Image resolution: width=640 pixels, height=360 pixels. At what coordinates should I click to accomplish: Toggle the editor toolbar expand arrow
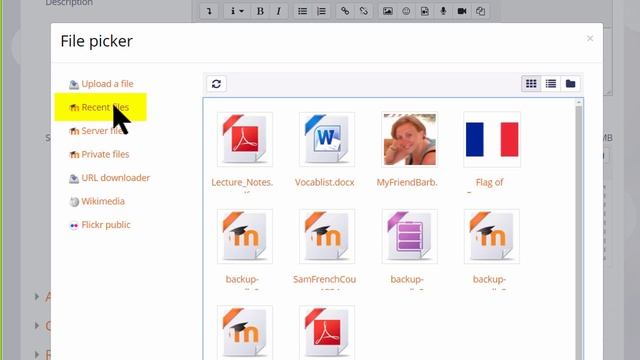coord(209,11)
